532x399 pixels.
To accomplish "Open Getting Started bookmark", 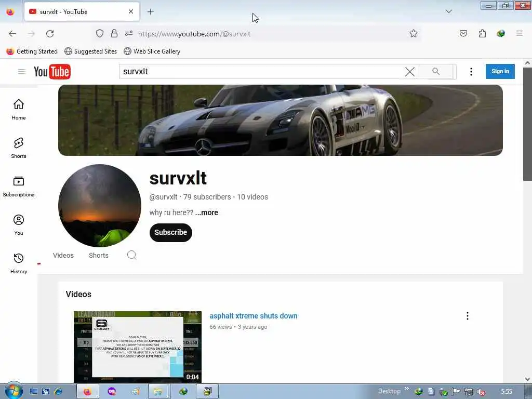I will click(x=32, y=51).
